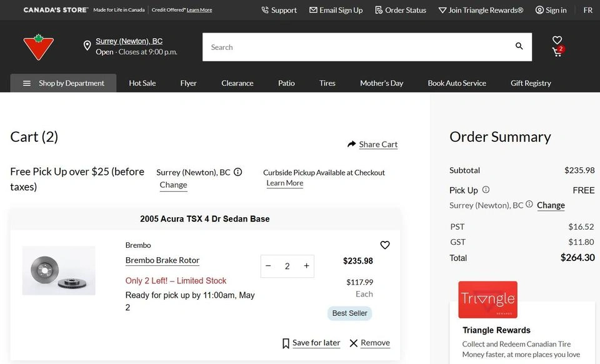Click the Save for later bookmark icon
Viewport: 600px width, 364px height.
pyautogui.click(x=286, y=343)
